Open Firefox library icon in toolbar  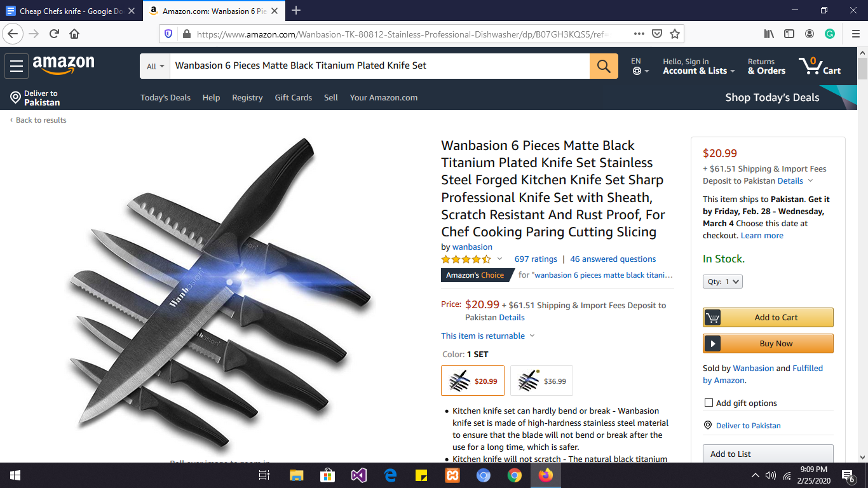point(769,34)
